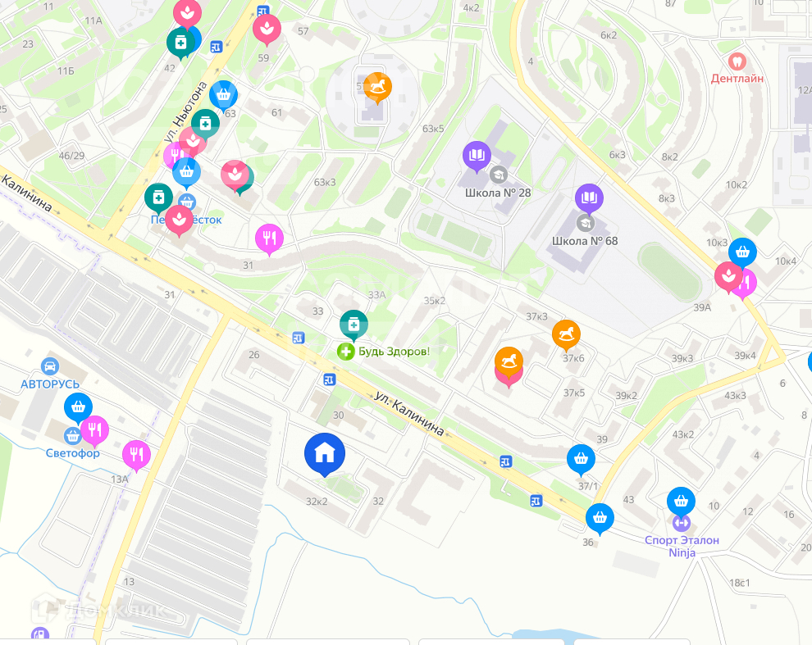Click the bus stop icon near 37/1
The image size is (812, 645).
506,461
